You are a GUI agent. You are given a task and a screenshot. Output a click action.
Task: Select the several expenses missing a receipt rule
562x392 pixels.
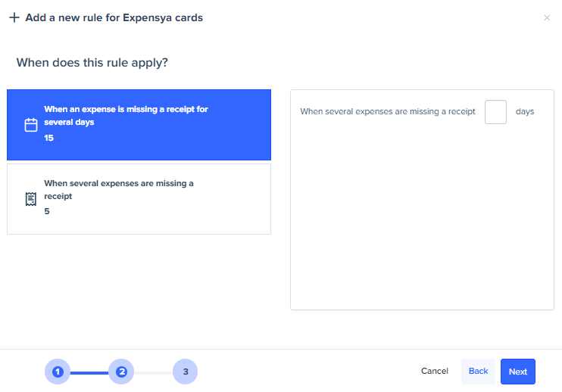(x=139, y=199)
